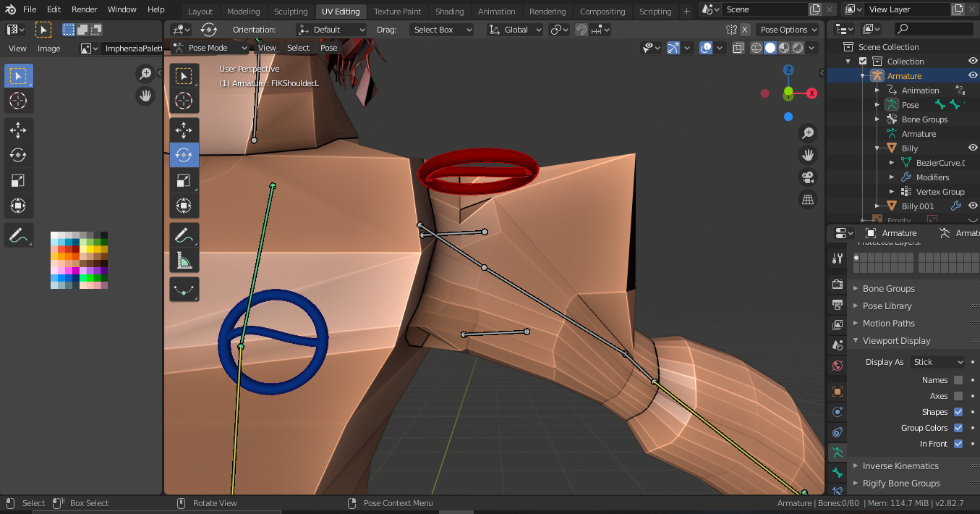Image resolution: width=980 pixels, height=514 pixels.
Task: Click the Blender logo menu icon
Action: 10,9
